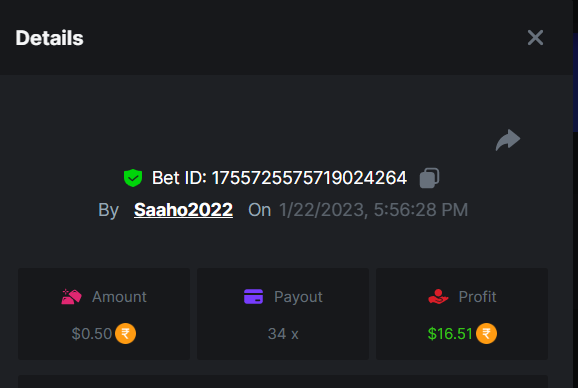Click the rupee coin beside $16.51

pyautogui.click(x=486, y=333)
